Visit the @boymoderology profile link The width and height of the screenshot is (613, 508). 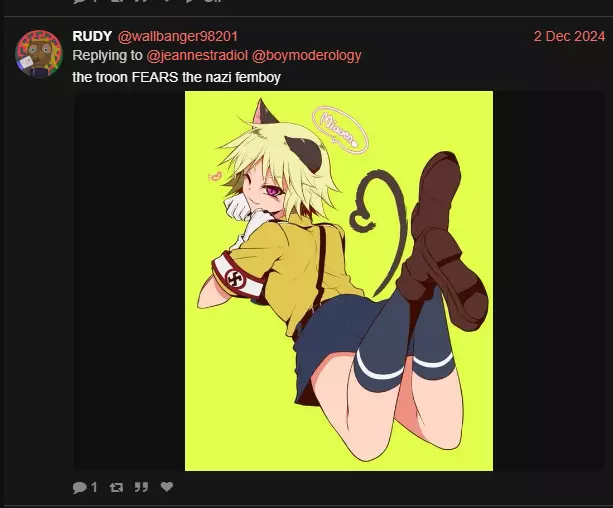[306, 56]
